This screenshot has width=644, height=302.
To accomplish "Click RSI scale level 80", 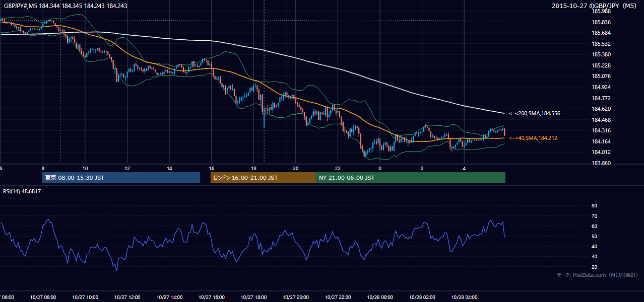I will pos(594,206).
